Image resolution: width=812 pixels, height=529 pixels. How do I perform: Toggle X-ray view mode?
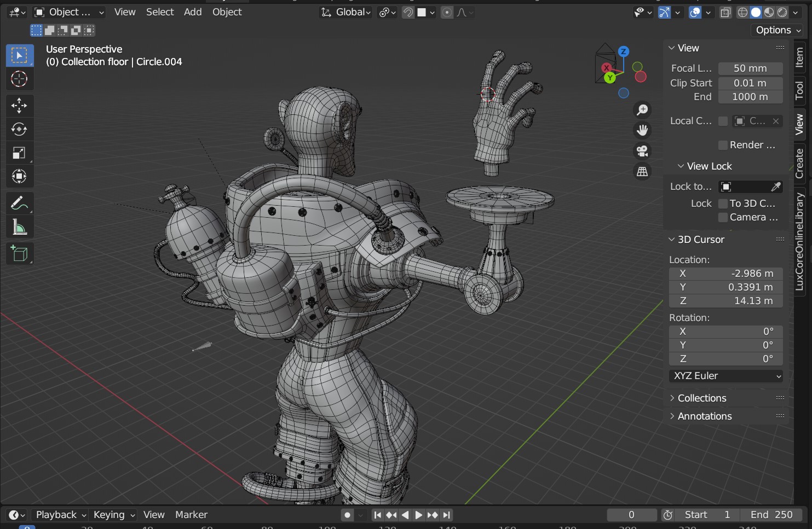725,12
